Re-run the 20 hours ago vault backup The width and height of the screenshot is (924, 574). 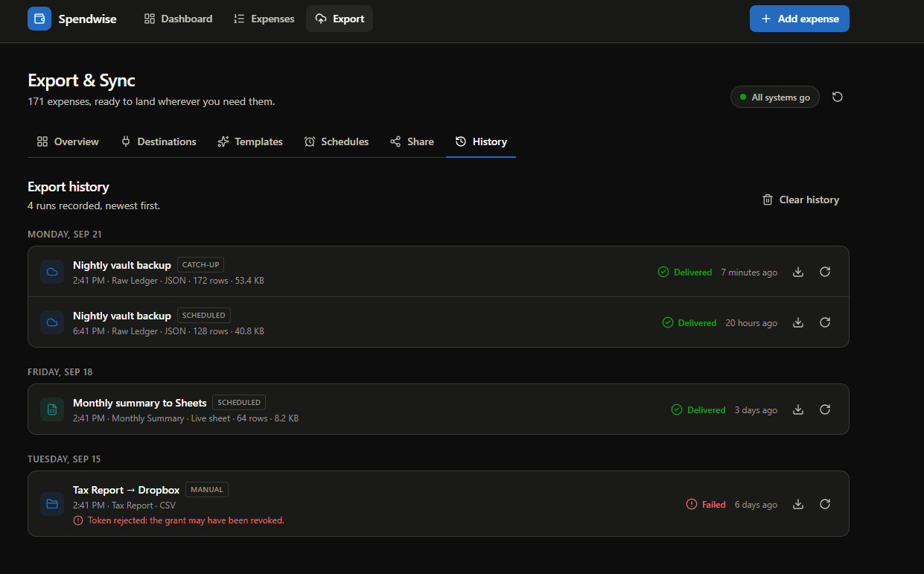pos(825,322)
